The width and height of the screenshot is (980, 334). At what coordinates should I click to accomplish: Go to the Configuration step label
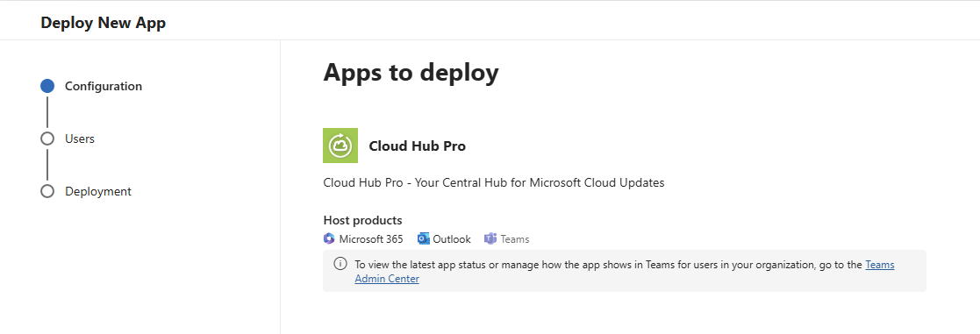pos(104,86)
